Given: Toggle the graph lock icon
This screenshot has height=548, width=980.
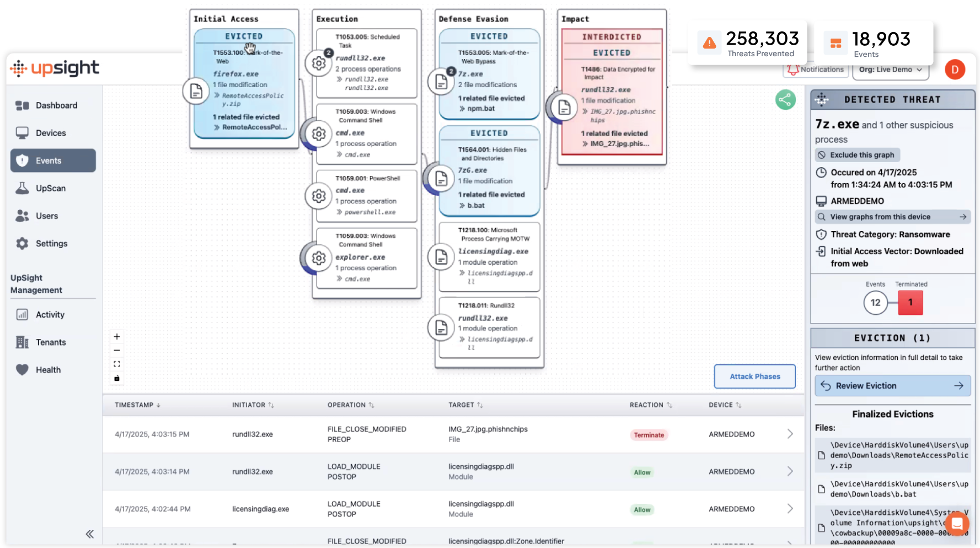Looking at the screenshot, I should (117, 378).
